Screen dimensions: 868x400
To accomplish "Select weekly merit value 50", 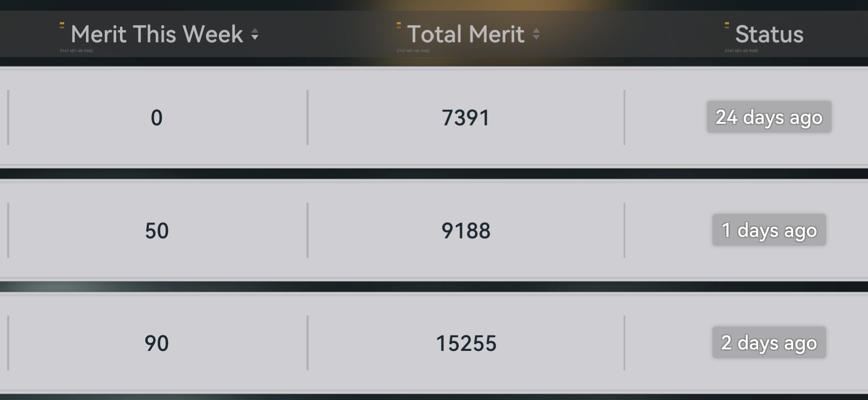I will point(157,231).
